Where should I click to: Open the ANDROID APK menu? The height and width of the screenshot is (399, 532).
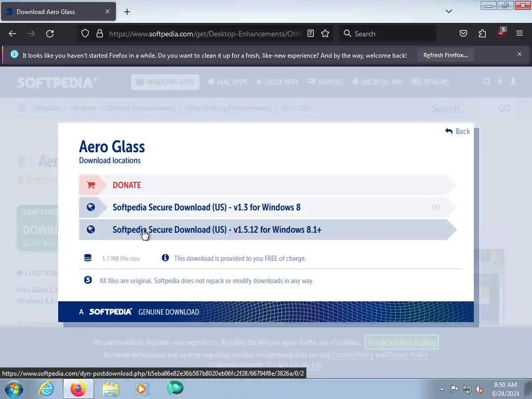pos(377,82)
